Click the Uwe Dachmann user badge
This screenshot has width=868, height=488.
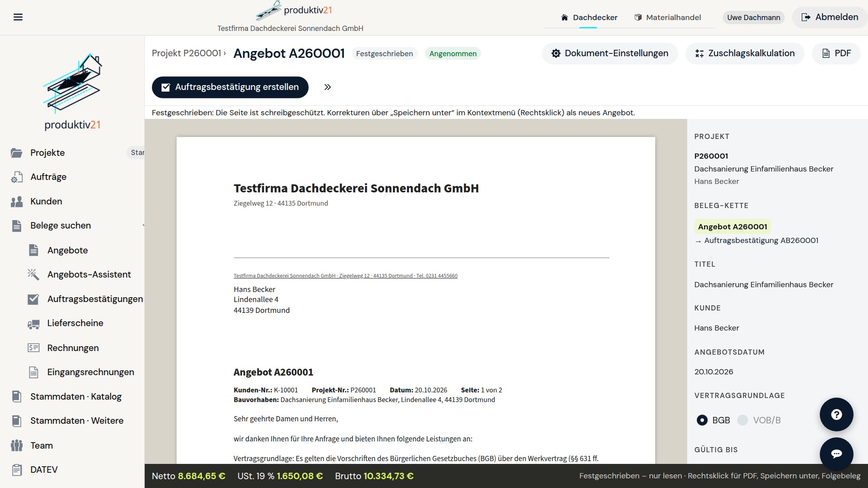[x=753, y=17]
